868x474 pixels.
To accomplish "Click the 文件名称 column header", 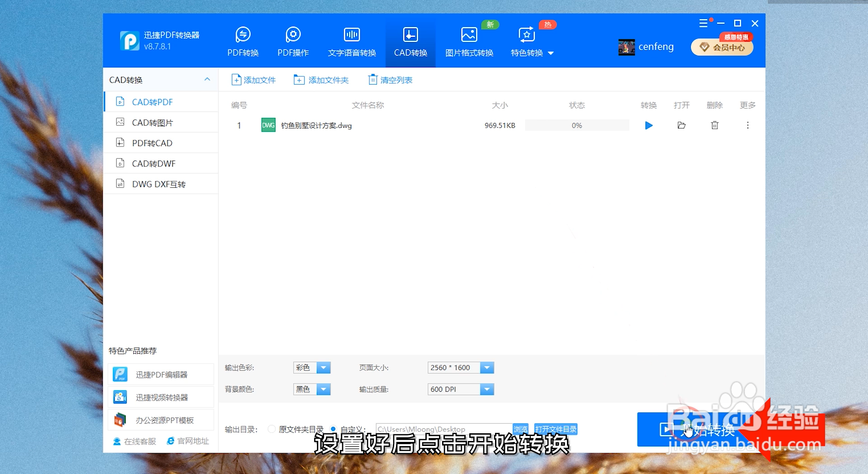I will coord(368,105).
